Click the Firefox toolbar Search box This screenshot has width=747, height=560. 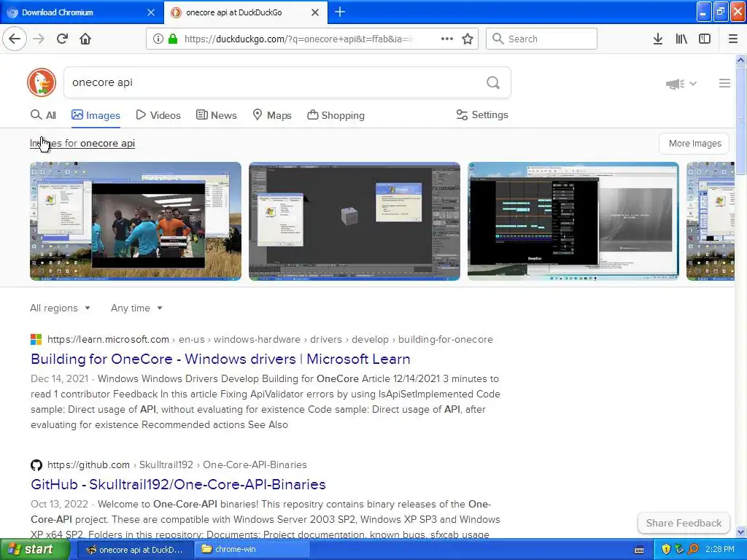coord(542,39)
